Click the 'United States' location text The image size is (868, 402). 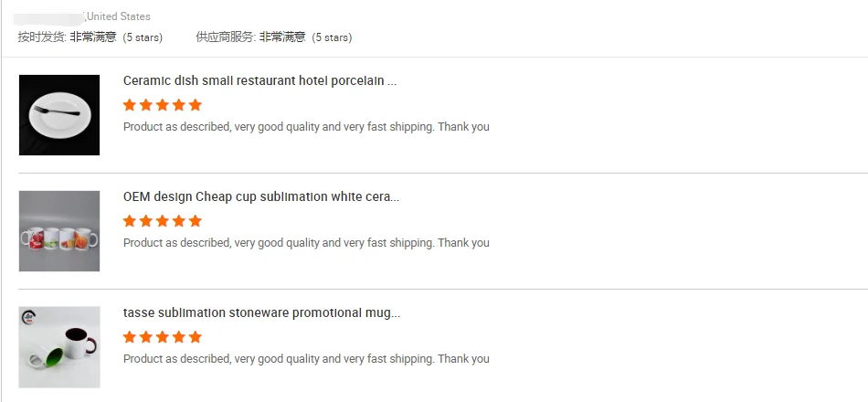coord(119,16)
